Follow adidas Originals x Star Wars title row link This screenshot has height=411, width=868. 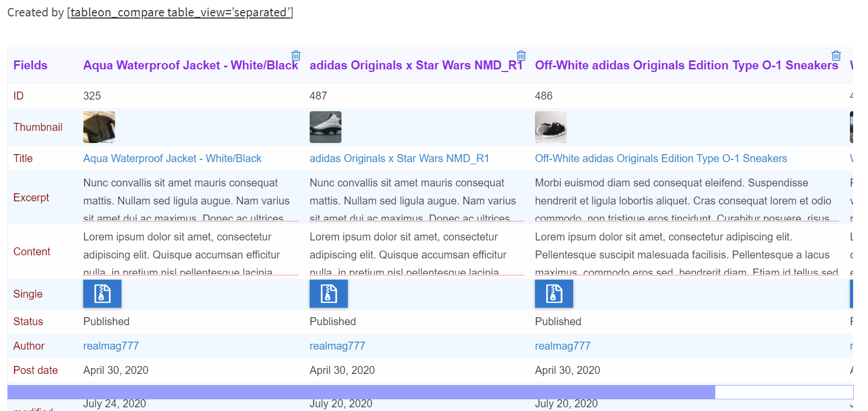point(399,158)
